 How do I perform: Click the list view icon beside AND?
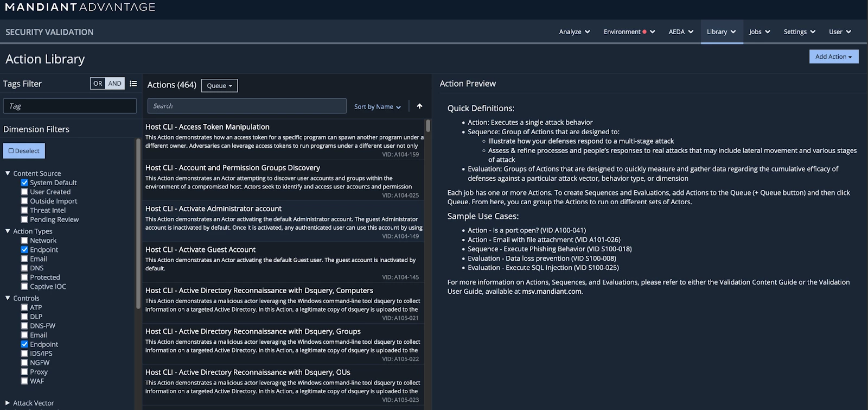(133, 84)
